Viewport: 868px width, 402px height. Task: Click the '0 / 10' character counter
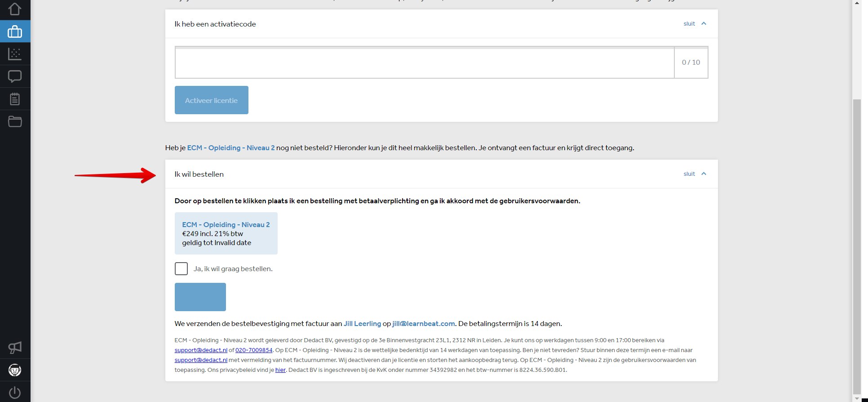tap(691, 63)
